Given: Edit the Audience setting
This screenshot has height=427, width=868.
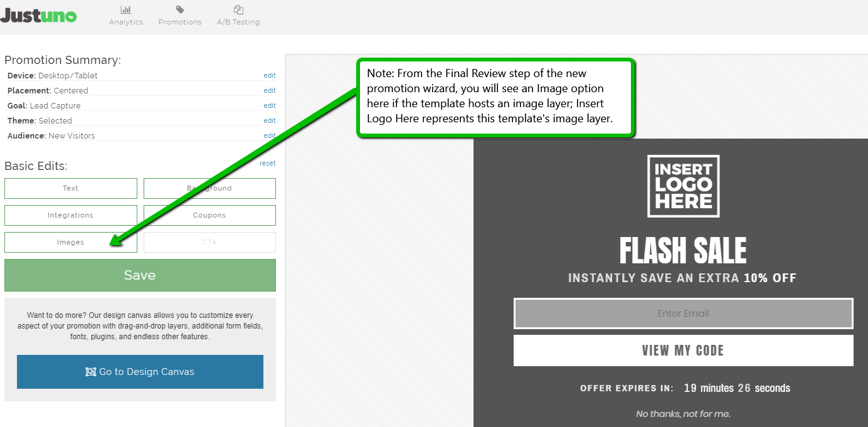Looking at the screenshot, I should [x=269, y=136].
